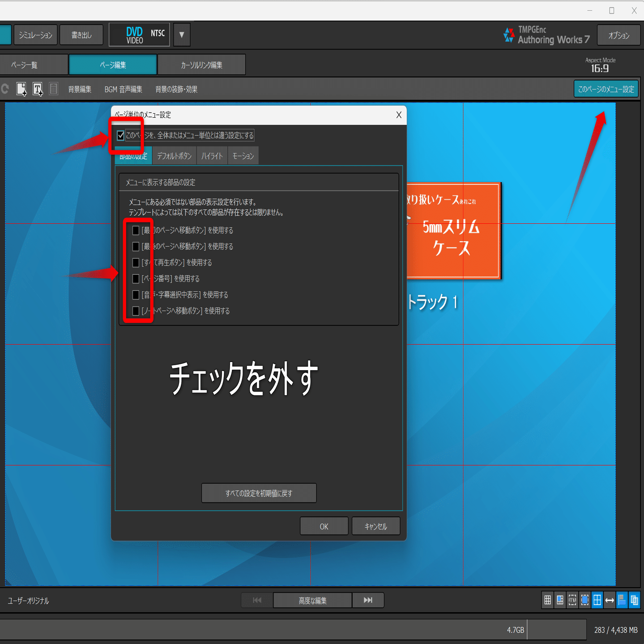Click the 高度な編集 button

(312, 600)
